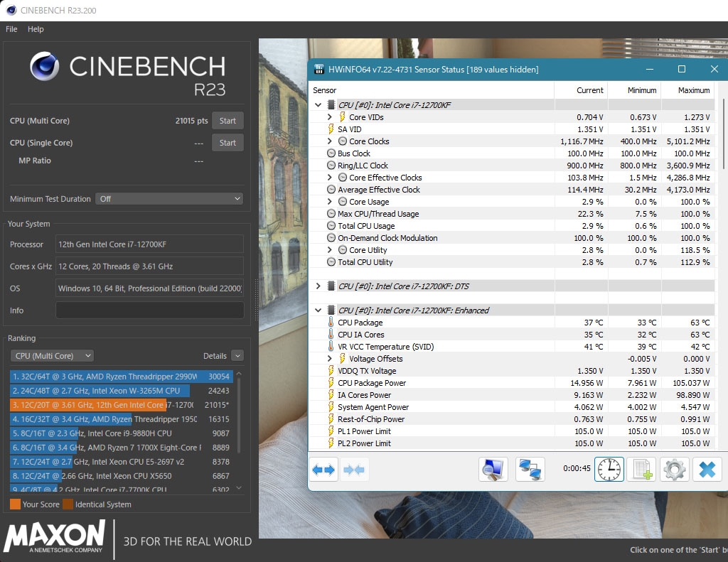Reset the HWiNFO elapsed-time clock icon

(609, 469)
